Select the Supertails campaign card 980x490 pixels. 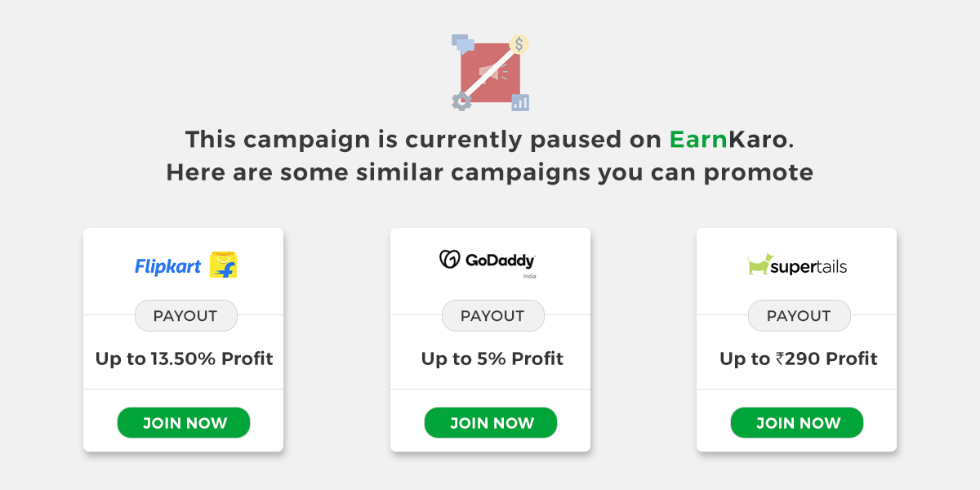click(x=796, y=339)
